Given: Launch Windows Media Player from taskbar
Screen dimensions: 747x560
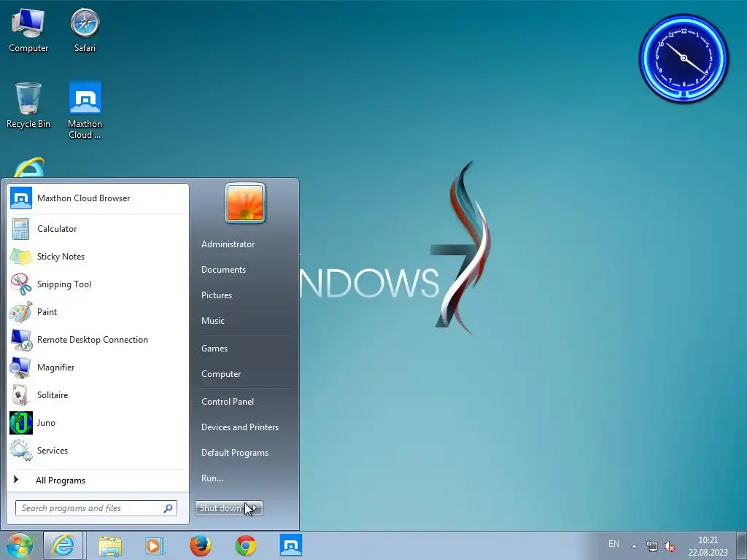Looking at the screenshot, I should pyautogui.click(x=154, y=545).
